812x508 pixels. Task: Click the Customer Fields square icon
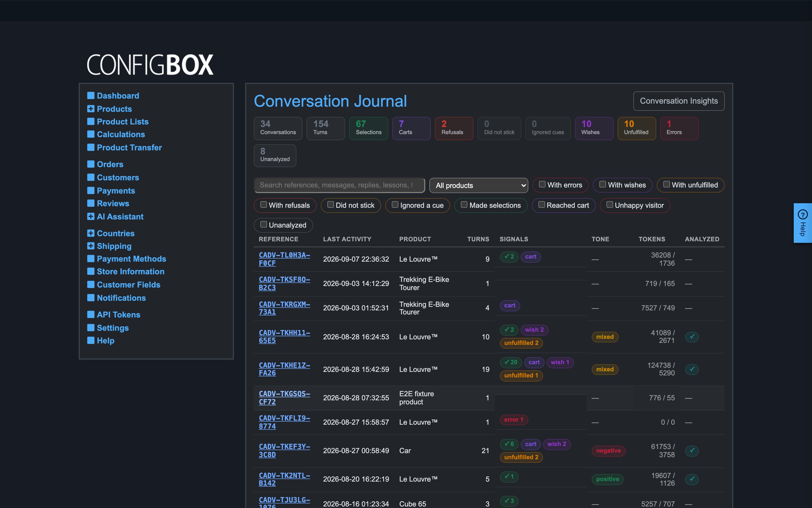click(91, 284)
